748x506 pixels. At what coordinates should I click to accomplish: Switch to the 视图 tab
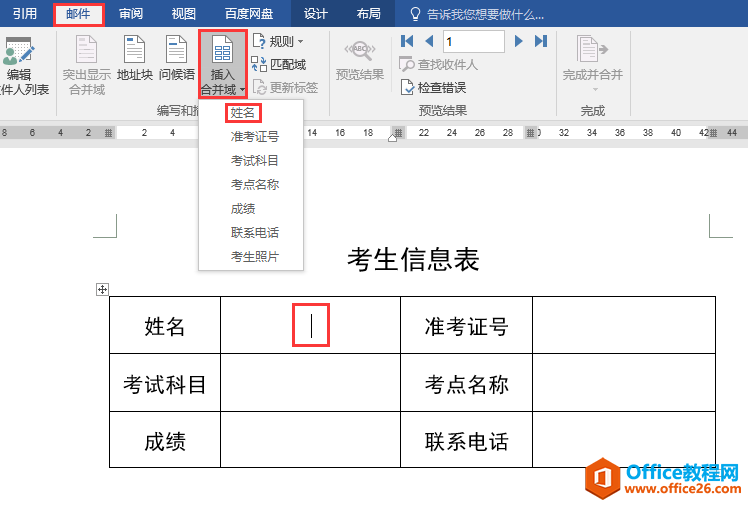(x=184, y=14)
